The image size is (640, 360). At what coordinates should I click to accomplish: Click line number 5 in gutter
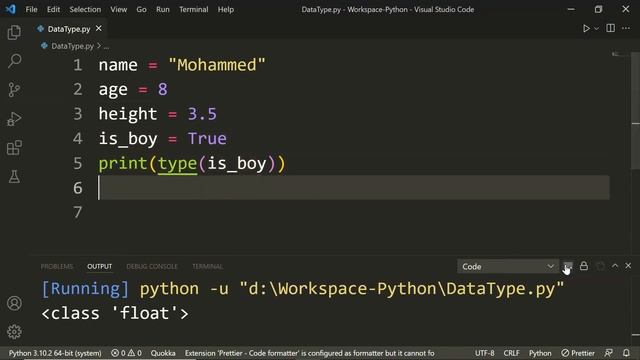(78, 164)
